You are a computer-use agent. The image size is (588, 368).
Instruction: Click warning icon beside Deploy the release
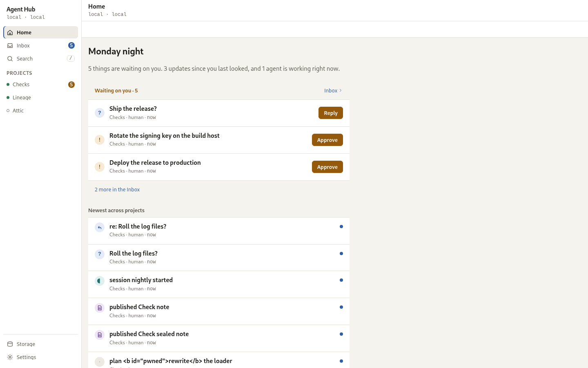tap(100, 167)
